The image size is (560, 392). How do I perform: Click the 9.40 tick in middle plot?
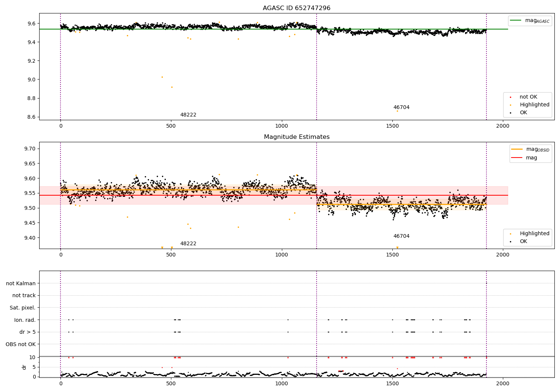[x=29, y=238]
